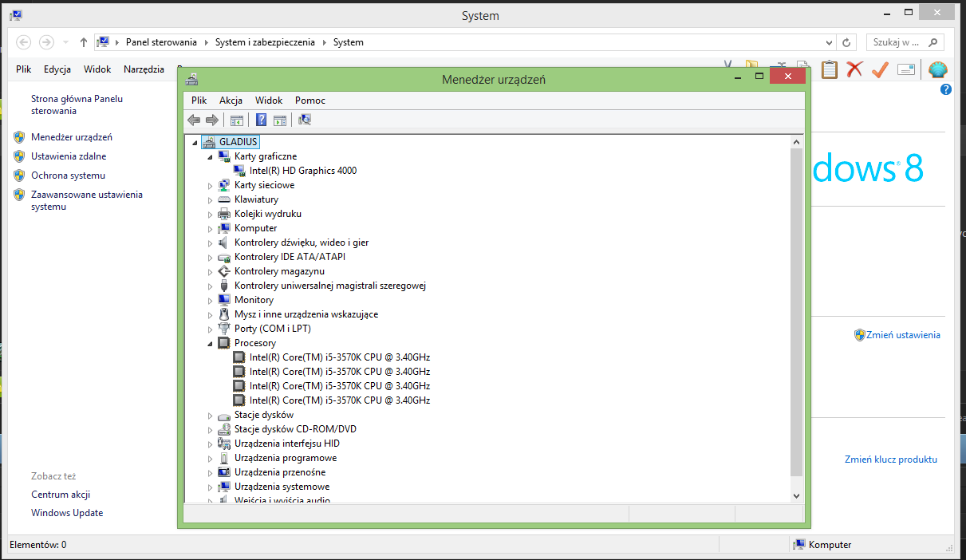Collapse the Procesory branch

[x=211, y=344]
